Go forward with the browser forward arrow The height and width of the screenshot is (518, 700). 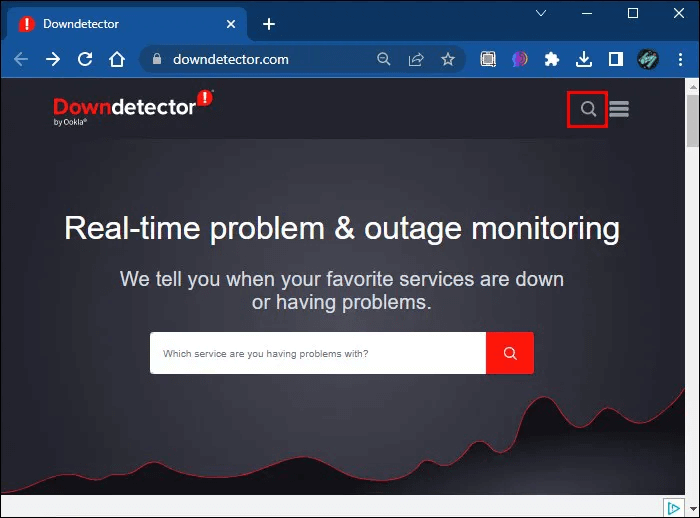(x=53, y=59)
